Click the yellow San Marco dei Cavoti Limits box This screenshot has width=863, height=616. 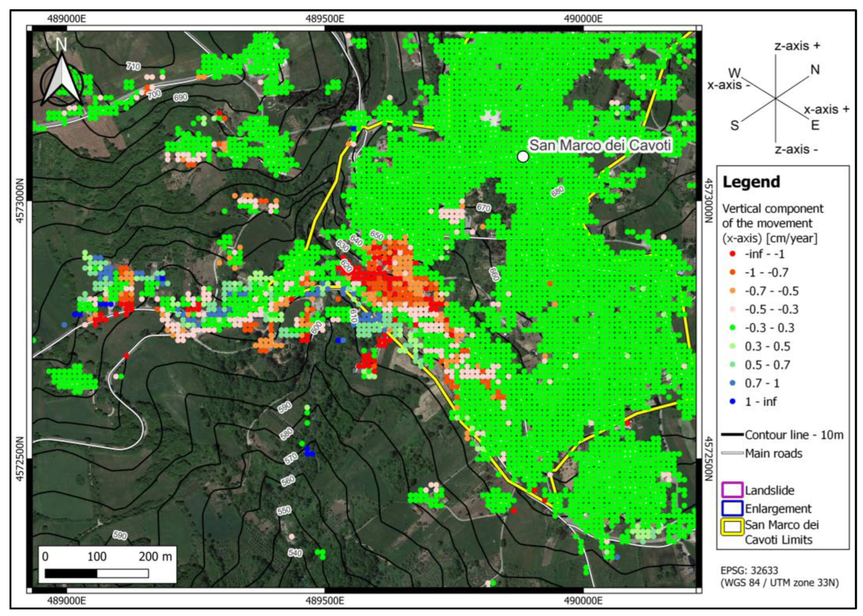click(x=732, y=527)
